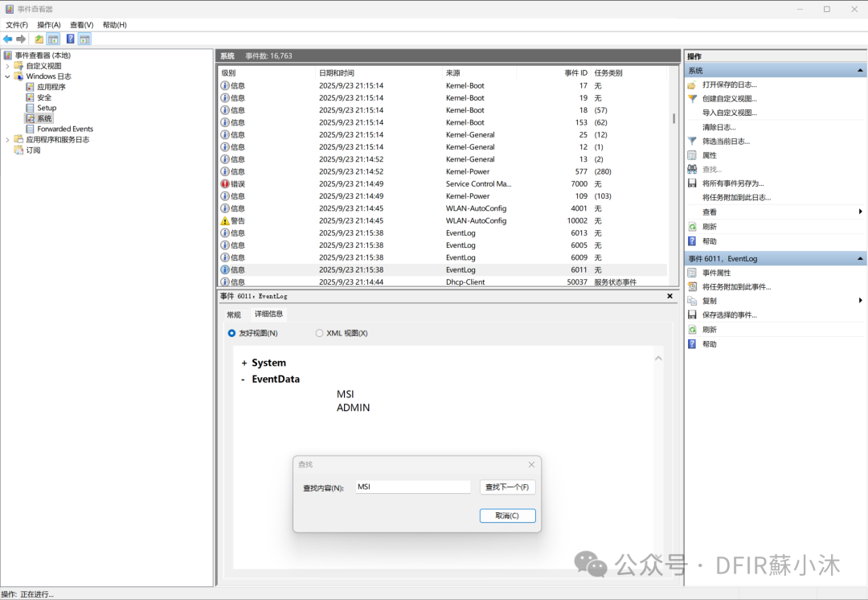Click the 来源 column header
This screenshot has height=600, width=868.
pos(452,73)
